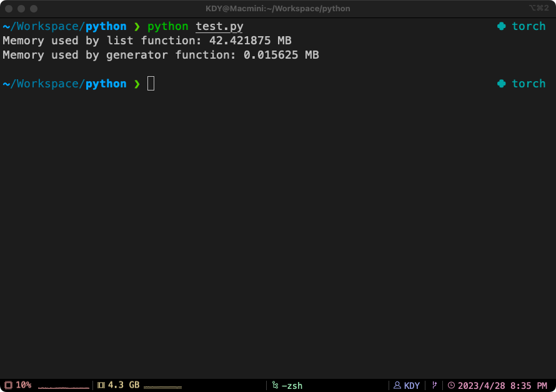Click the green prompt arrow on current line
556x392 pixels.
(x=137, y=84)
